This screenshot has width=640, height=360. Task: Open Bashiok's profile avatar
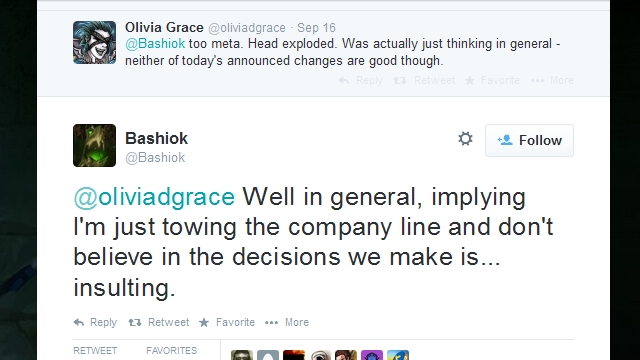(94, 145)
